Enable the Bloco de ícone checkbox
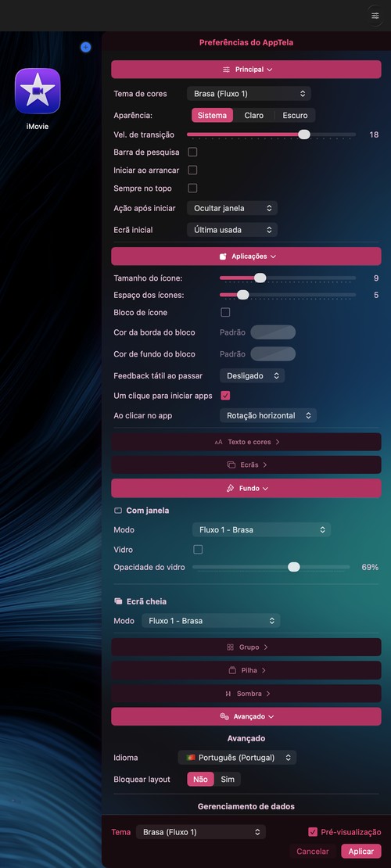The width and height of the screenshot is (391, 868). click(225, 312)
